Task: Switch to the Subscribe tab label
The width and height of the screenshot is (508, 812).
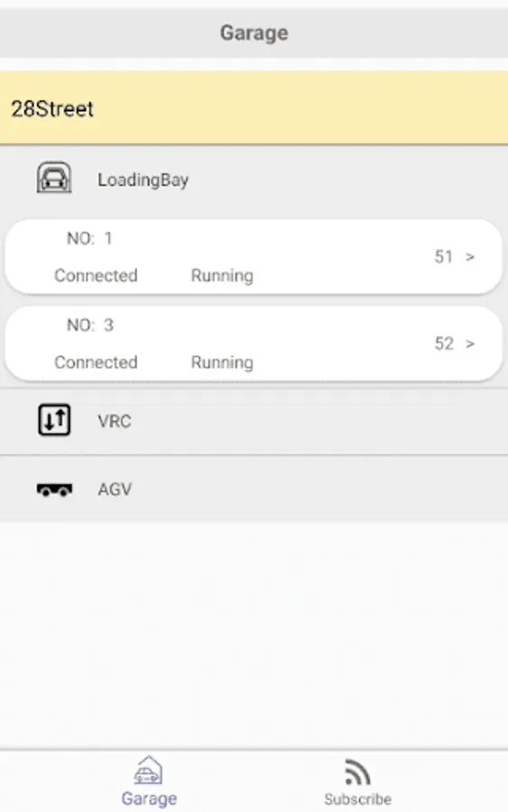Action: 358,799
